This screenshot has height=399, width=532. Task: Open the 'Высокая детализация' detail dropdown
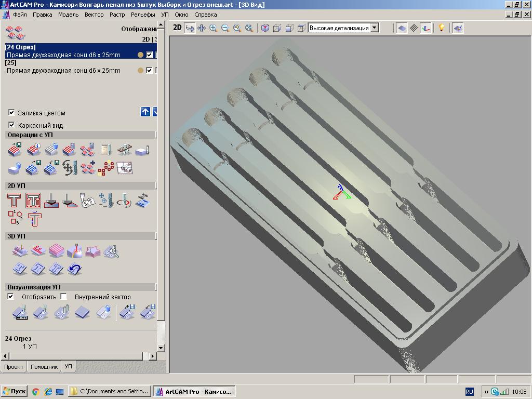[x=374, y=28]
